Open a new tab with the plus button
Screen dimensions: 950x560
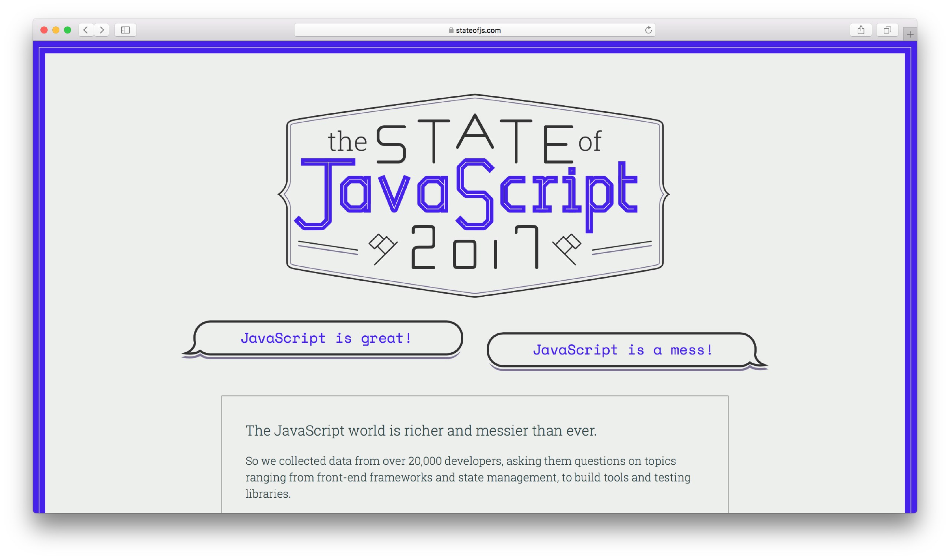pyautogui.click(x=910, y=34)
